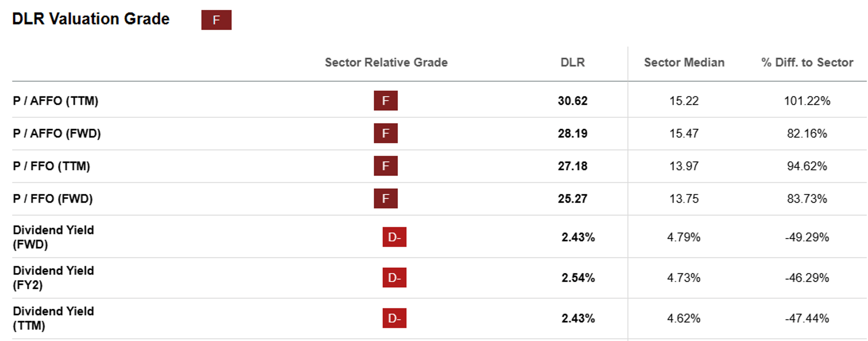Click the overall DLR Valuation Grade F badge
Viewport: 868px width, 341px height.
[x=216, y=20]
